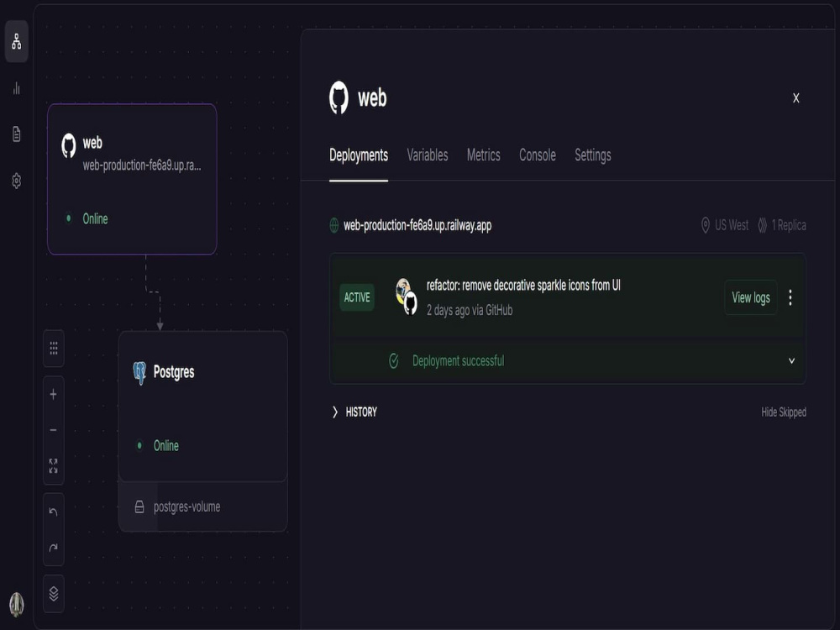Switch to the Variables tab
The height and width of the screenshot is (630, 840).
(x=428, y=155)
